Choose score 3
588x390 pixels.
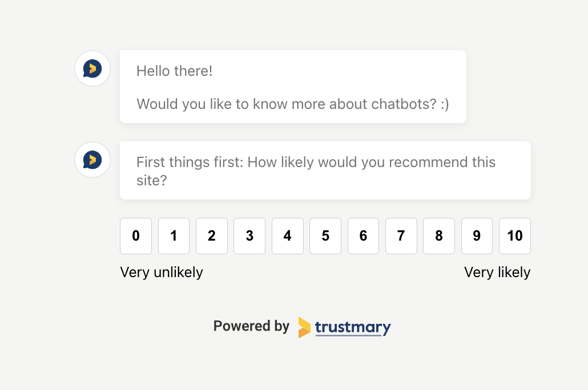(249, 236)
